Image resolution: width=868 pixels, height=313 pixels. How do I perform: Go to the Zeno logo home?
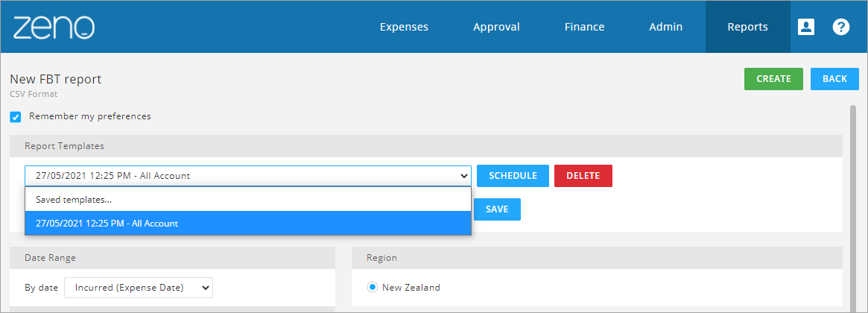(54, 27)
